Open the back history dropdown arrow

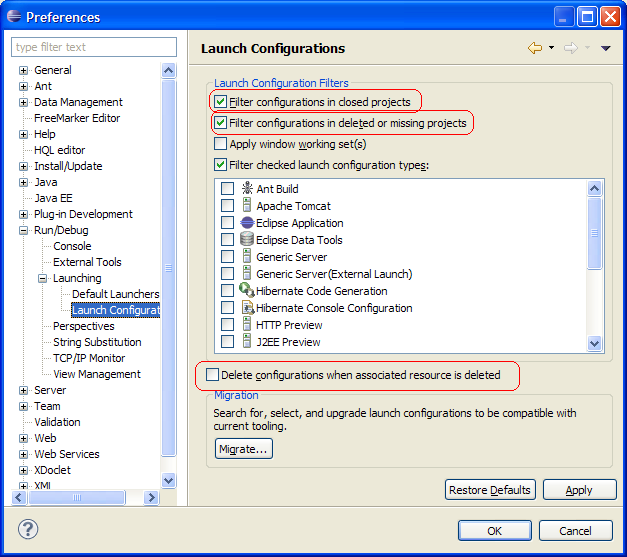point(551,48)
